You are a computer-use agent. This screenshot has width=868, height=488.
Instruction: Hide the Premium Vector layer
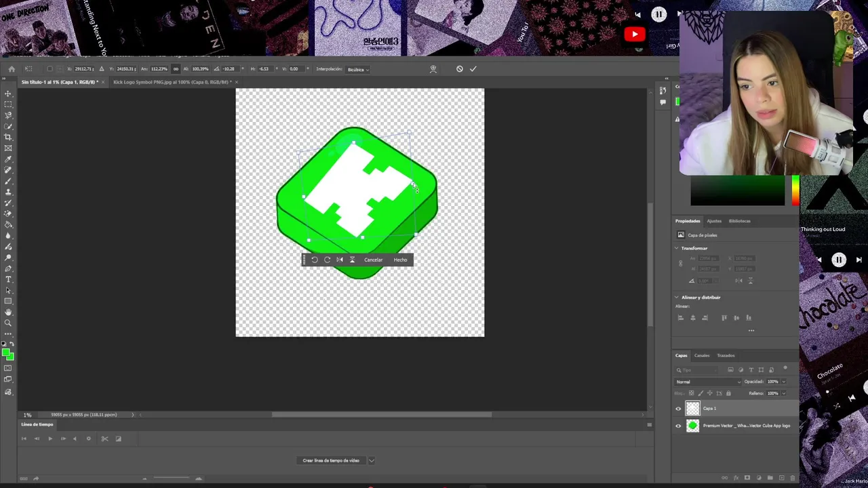[678, 426]
